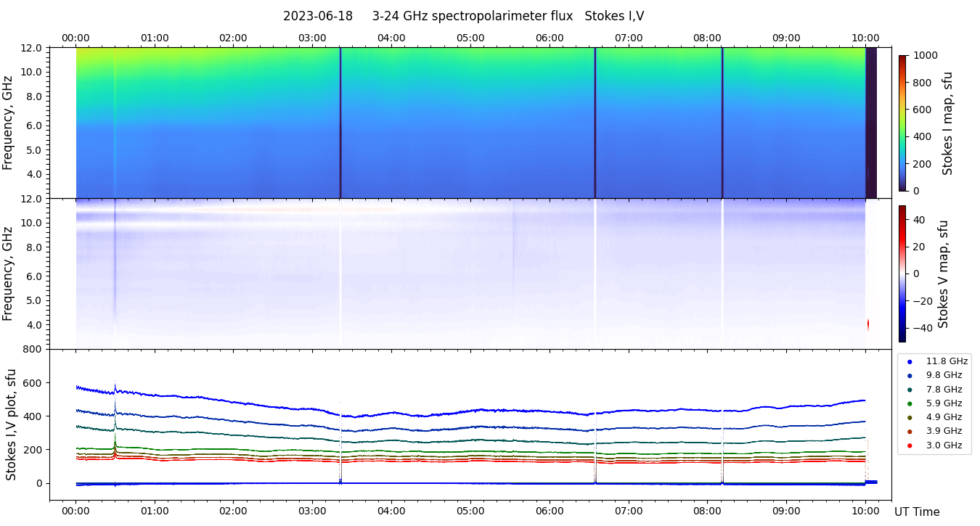Click the 'Stokes I,V plot, sfu' axis label
This screenshot has height=526, width=980.
(12, 424)
